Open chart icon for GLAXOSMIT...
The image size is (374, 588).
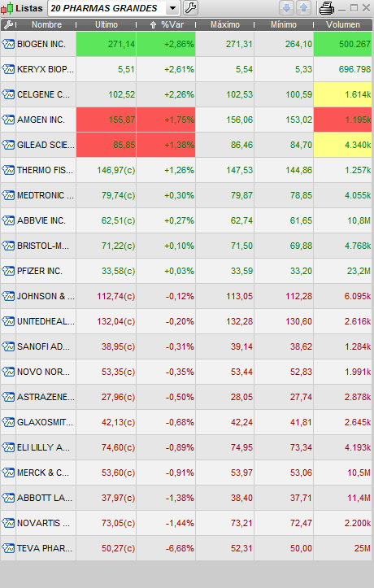(8, 422)
